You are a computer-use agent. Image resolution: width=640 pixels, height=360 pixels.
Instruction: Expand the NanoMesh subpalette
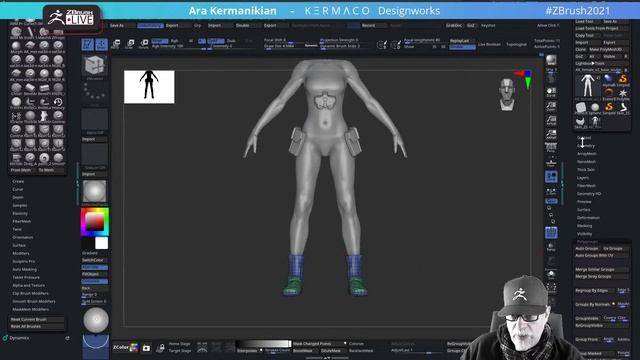coord(587,162)
